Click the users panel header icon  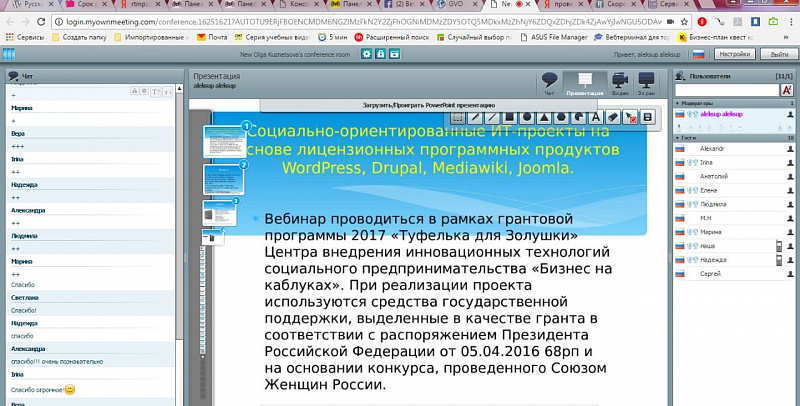point(680,76)
